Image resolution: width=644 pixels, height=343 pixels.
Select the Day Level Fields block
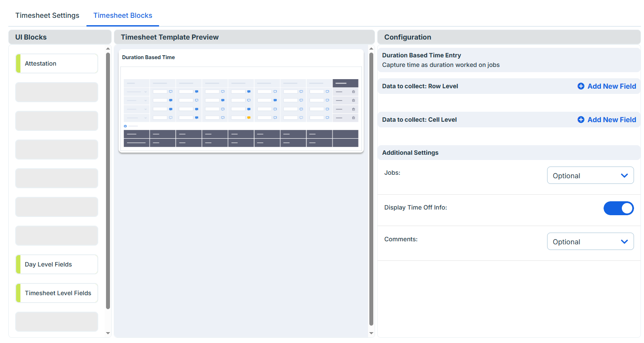point(57,264)
